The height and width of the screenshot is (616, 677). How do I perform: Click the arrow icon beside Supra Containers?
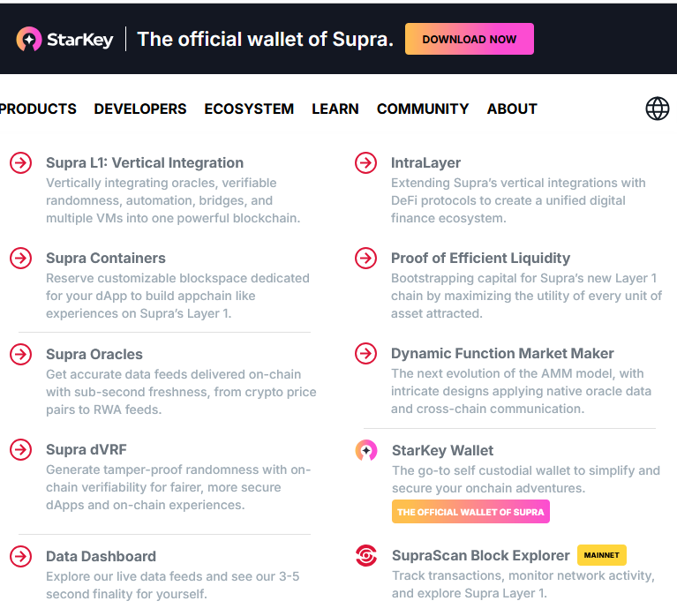20,259
